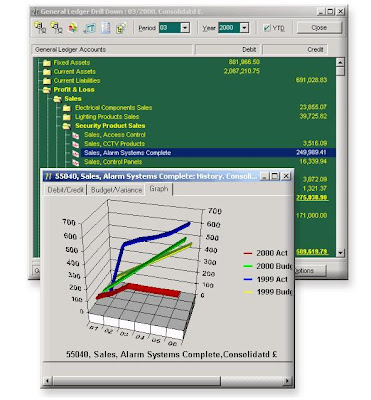Image resolution: width=371 pixels, height=400 pixels.
Task: Select the highlighted Sales, Alarm Systems Complete row
Action: click(x=208, y=153)
